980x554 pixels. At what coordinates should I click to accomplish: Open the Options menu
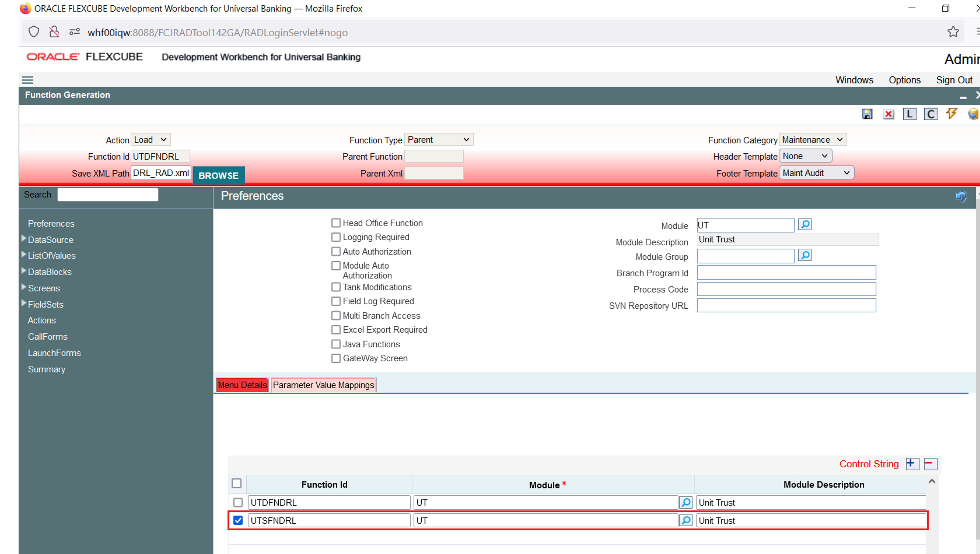tap(904, 80)
